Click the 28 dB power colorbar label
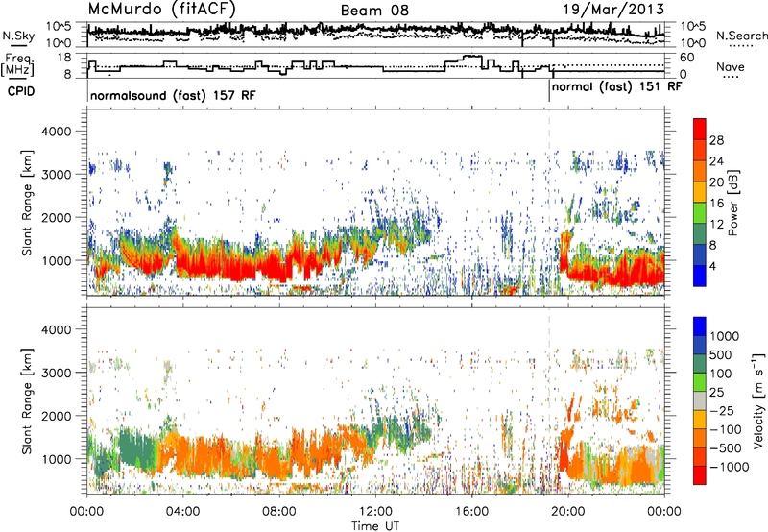 pos(716,140)
